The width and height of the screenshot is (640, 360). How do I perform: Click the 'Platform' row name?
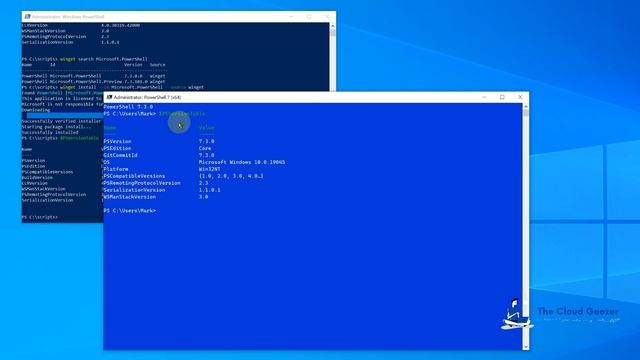[116, 169]
